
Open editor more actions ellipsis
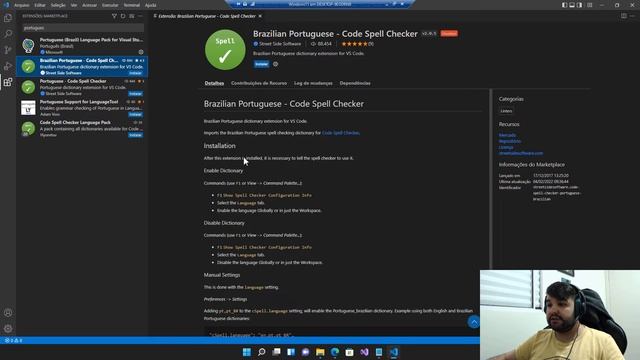pyautogui.click(x=632, y=16)
